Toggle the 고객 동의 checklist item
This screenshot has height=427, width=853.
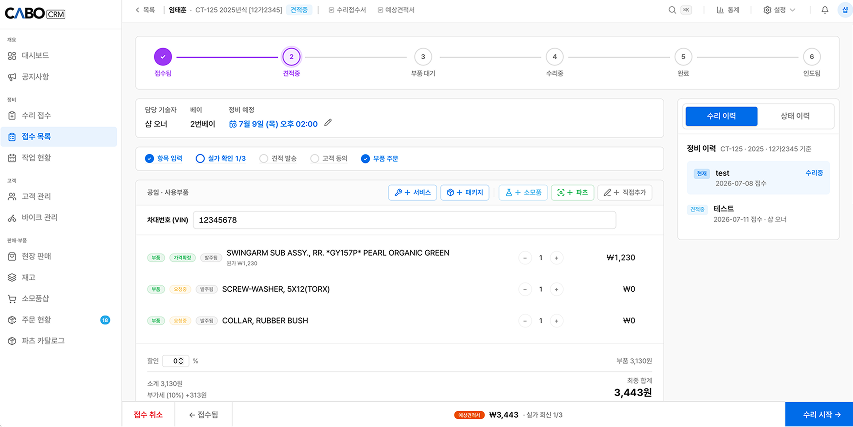tap(329, 159)
